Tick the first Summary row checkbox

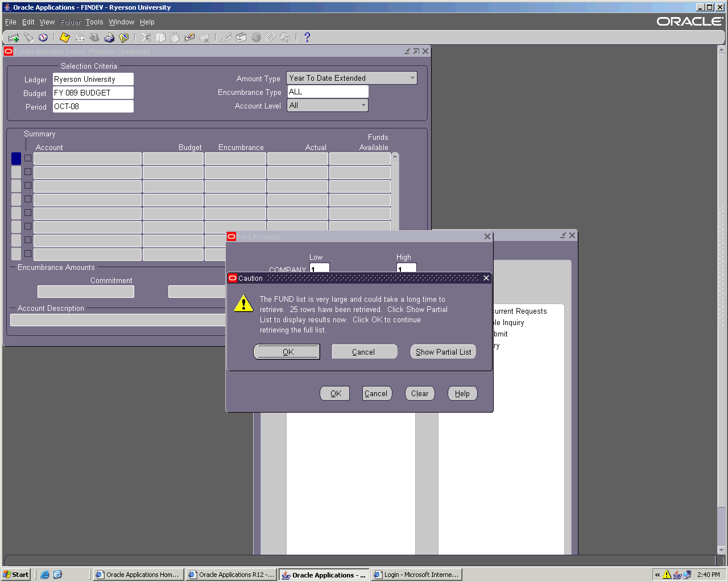28,158
